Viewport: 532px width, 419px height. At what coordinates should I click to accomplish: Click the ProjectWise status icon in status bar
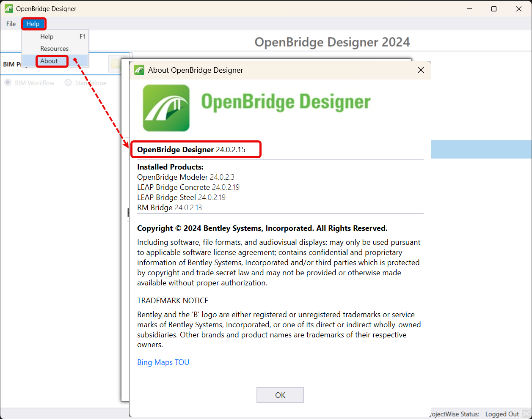click(526, 414)
